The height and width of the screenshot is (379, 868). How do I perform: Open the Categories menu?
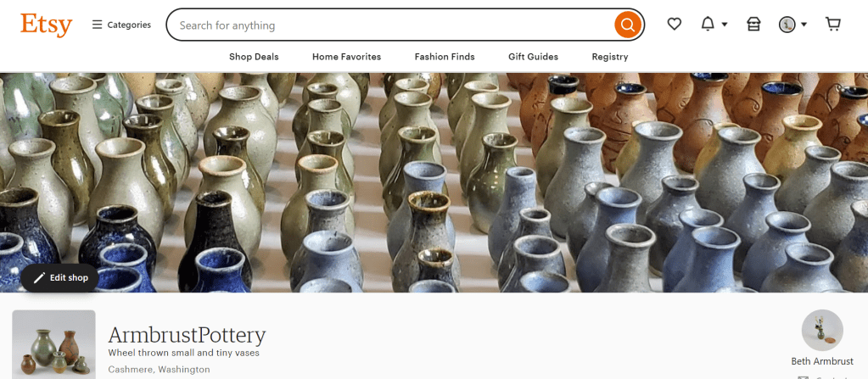tap(121, 25)
